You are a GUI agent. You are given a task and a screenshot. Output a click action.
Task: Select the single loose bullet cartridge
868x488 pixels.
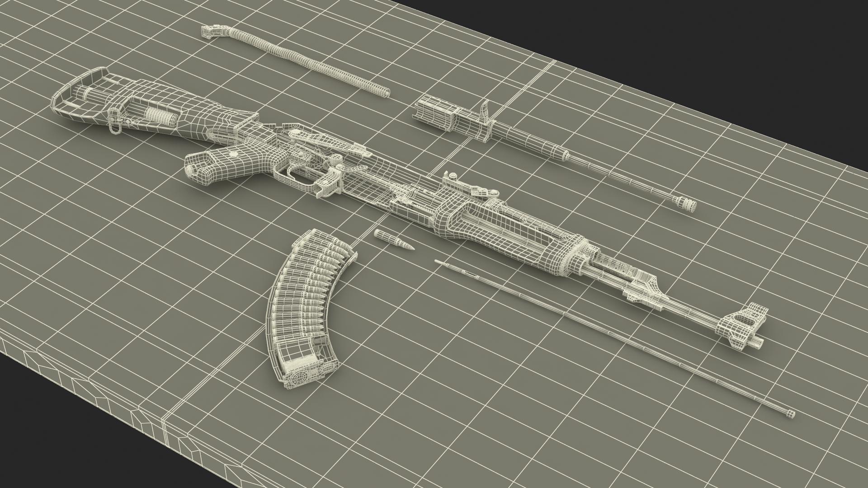pyautogui.click(x=394, y=240)
